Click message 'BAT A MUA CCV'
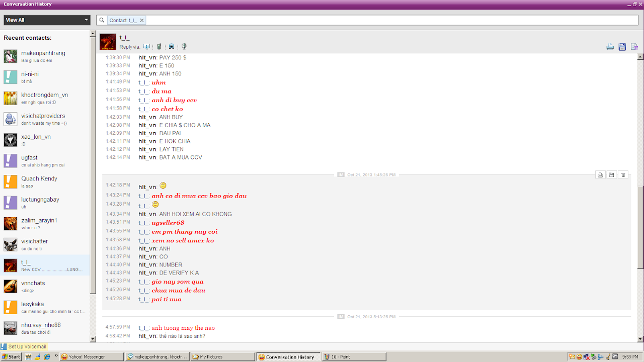 pos(181,157)
